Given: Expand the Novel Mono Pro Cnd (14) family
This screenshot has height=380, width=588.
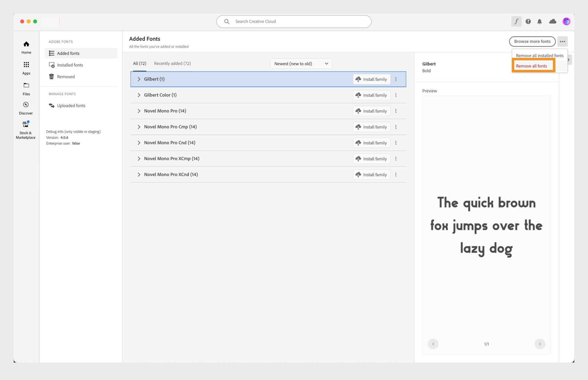Looking at the screenshot, I should click(x=139, y=143).
